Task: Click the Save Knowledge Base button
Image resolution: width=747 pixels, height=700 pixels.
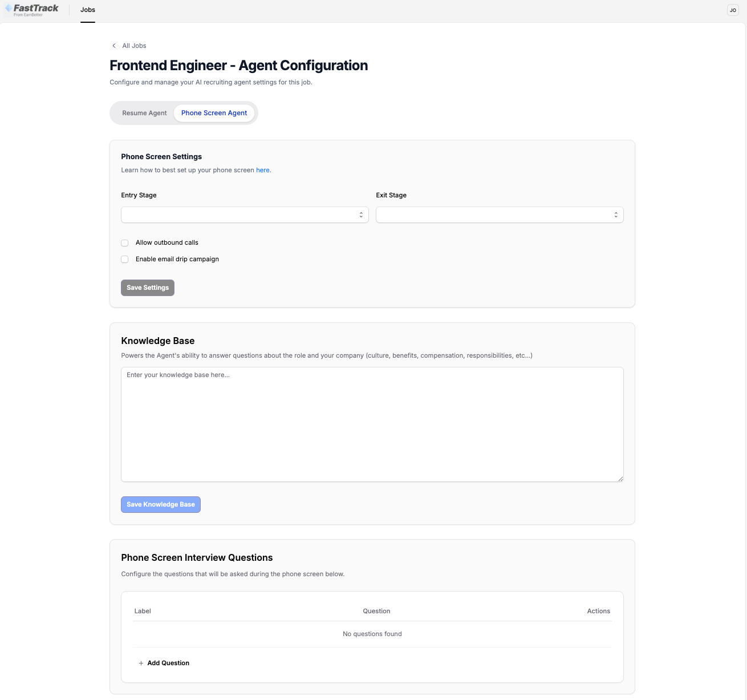Action: pyautogui.click(x=161, y=504)
